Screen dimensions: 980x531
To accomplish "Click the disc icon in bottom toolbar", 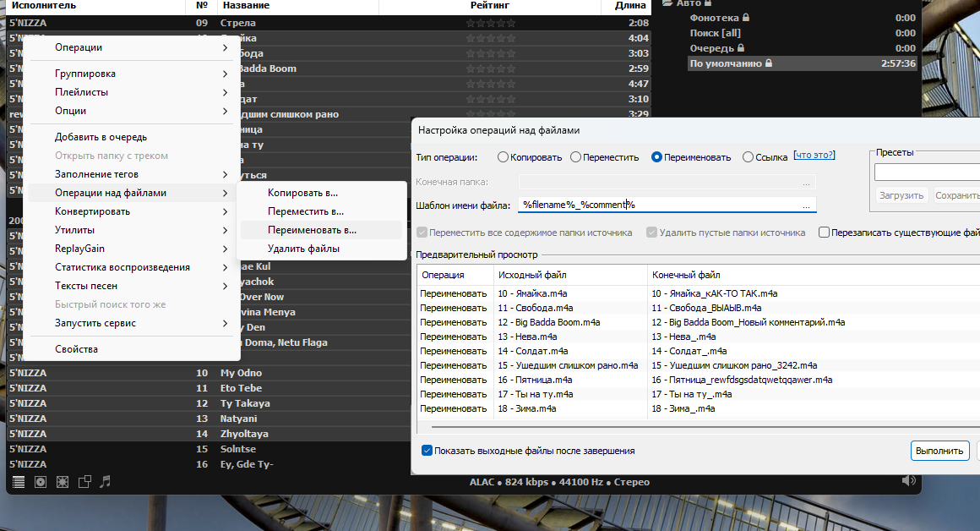I will [x=40, y=482].
